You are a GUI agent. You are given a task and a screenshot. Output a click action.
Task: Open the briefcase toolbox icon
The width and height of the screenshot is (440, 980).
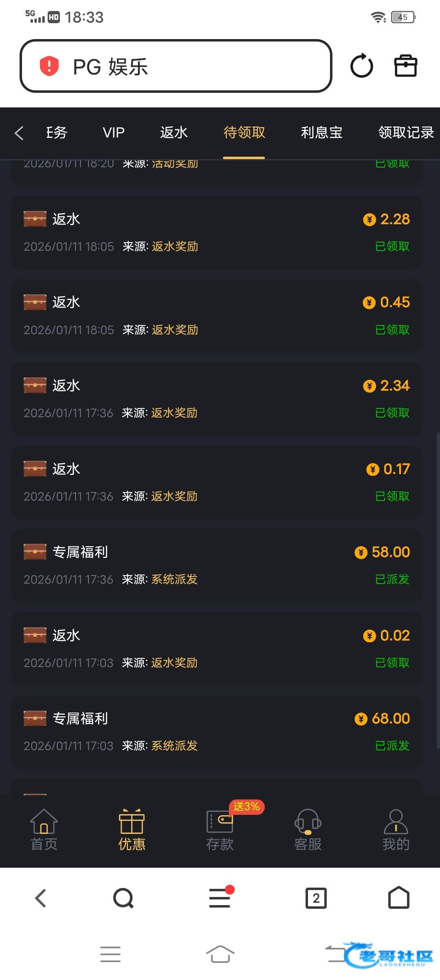tap(405, 66)
